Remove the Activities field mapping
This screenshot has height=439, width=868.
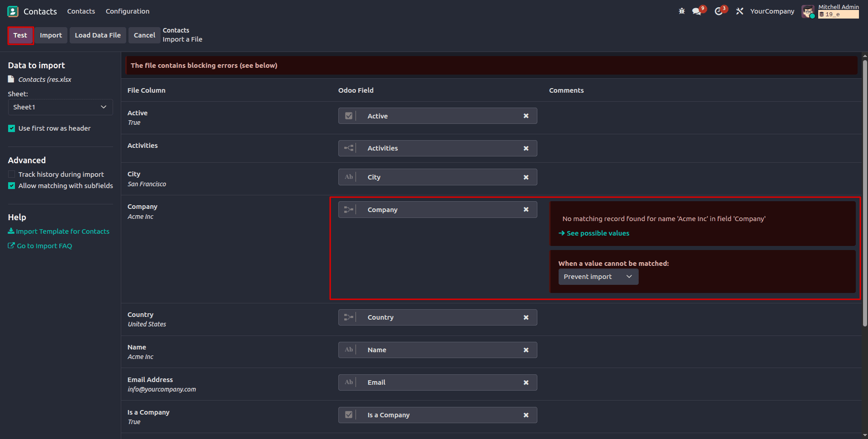pos(526,148)
